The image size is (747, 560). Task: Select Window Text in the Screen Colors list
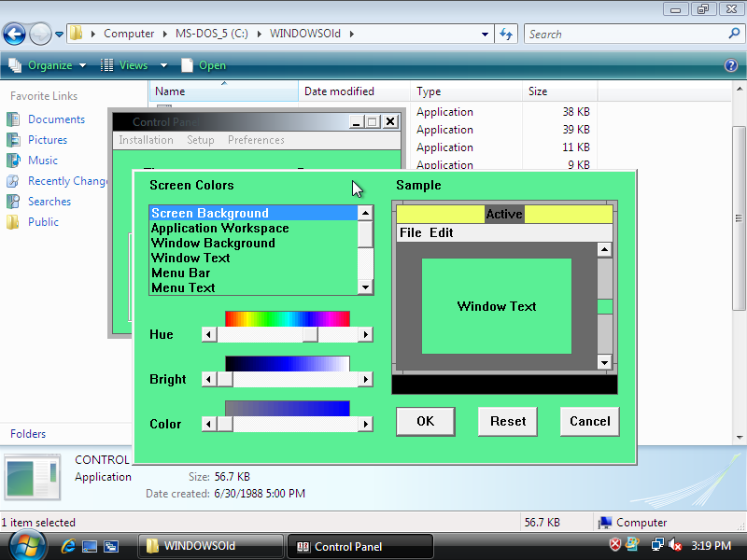click(190, 258)
